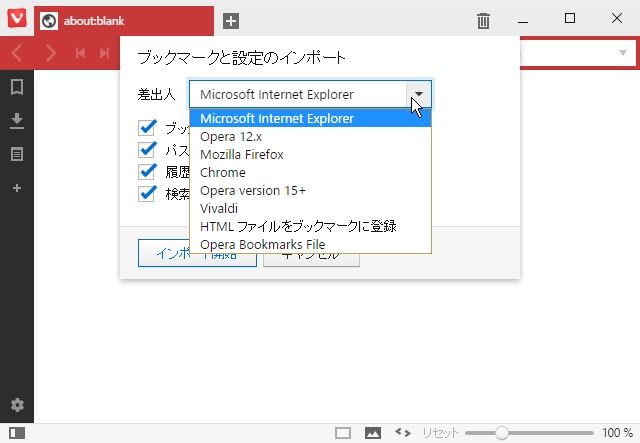Screen dimensions: 640x443
Task: Open the Notes panel in sidebar
Action: pos(17,154)
